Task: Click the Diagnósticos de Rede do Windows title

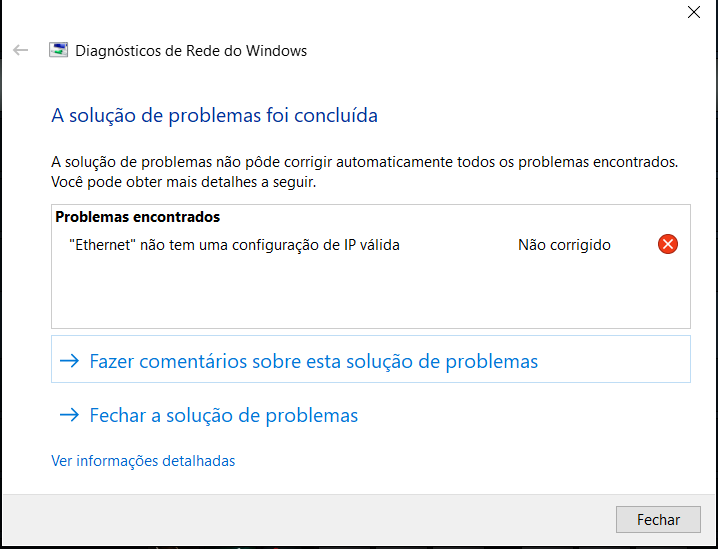Action: pos(191,50)
